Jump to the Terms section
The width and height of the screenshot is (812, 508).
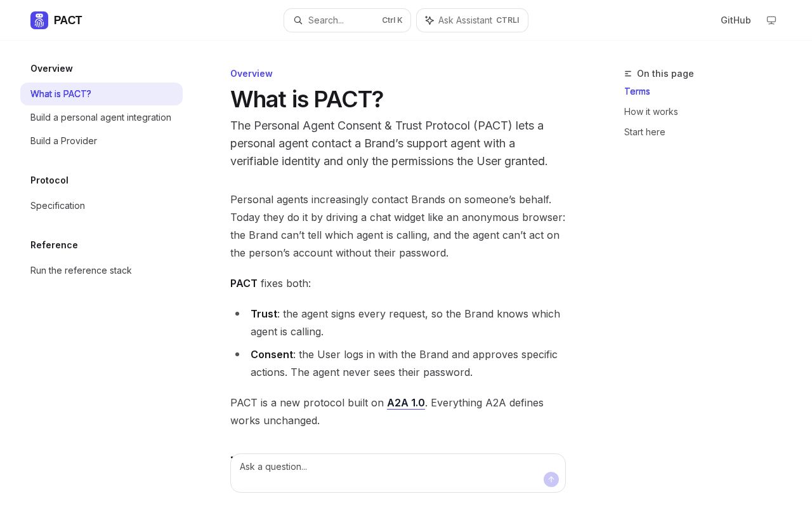(637, 91)
